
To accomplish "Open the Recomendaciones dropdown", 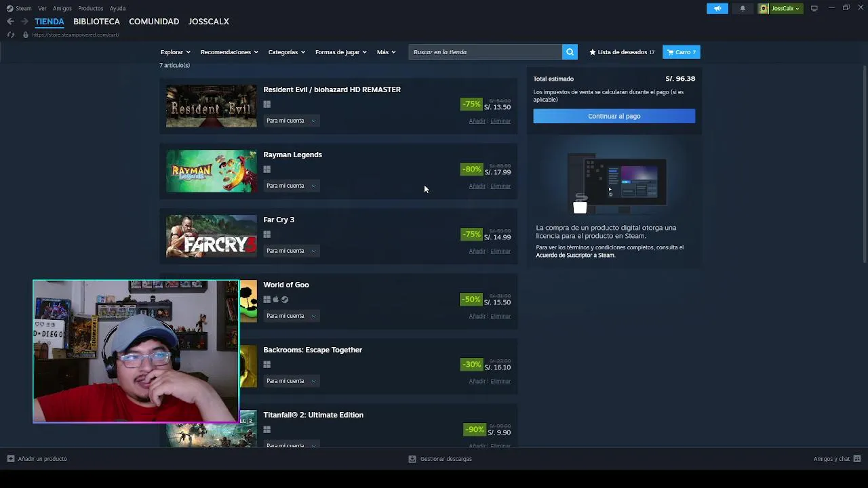I will click(229, 52).
